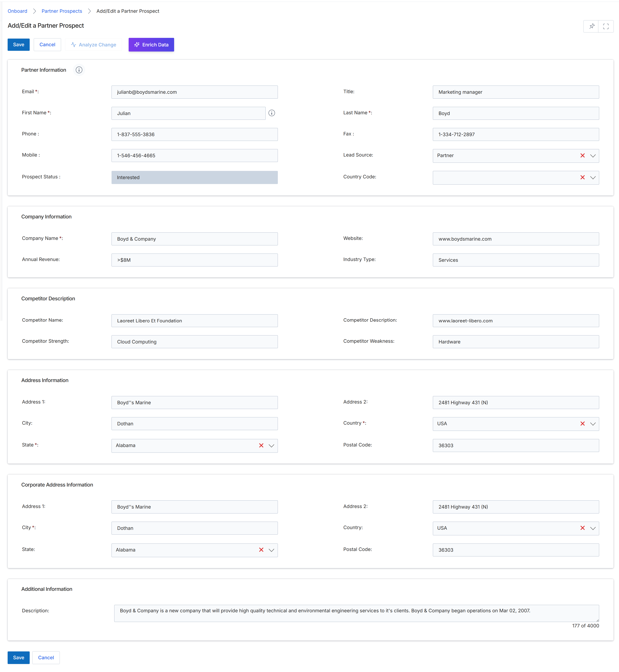Open State dropdown in Corporate Address
The width and height of the screenshot is (619, 672).
click(x=272, y=550)
